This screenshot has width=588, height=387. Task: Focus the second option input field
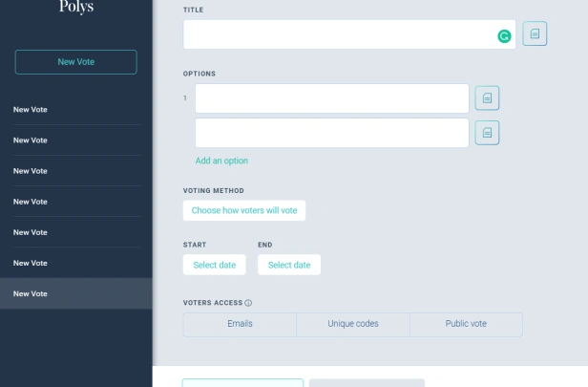point(332,133)
